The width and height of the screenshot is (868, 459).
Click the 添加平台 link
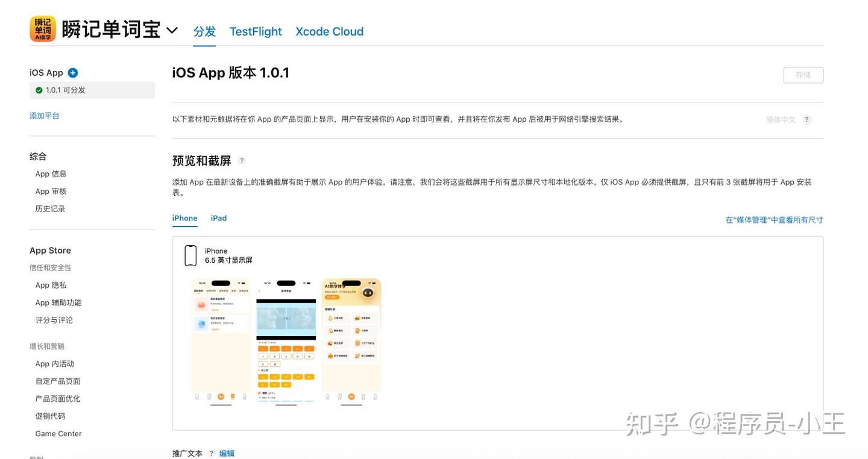(45, 116)
